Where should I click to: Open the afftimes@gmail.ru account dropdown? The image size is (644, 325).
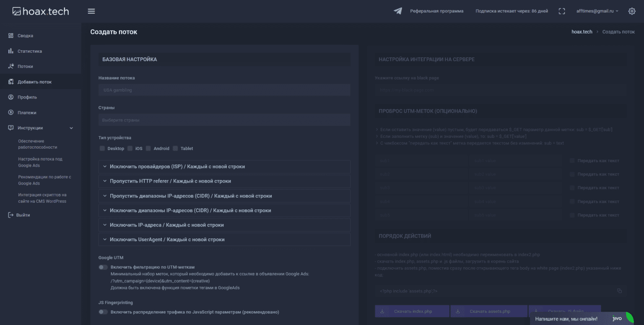(597, 11)
